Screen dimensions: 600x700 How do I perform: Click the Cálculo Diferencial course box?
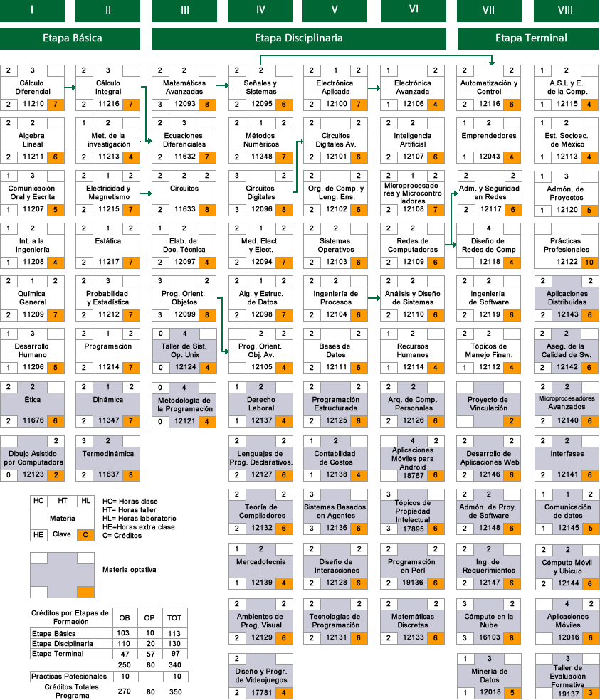pos(32,88)
